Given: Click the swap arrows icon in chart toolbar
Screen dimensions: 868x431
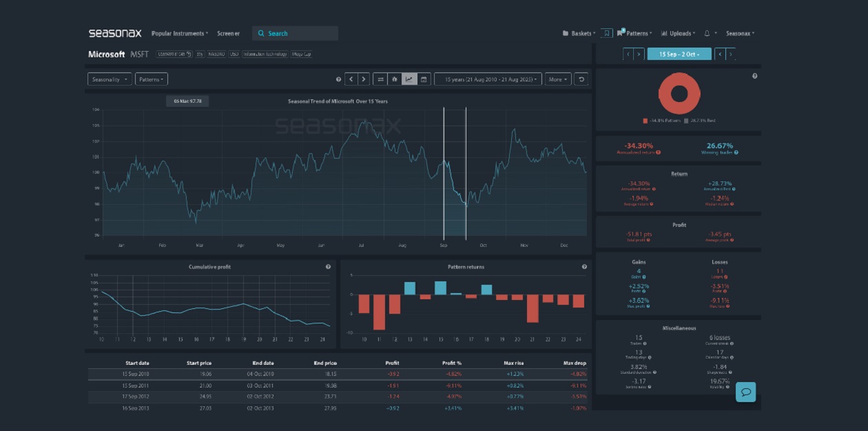Looking at the screenshot, I should (380, 79).
